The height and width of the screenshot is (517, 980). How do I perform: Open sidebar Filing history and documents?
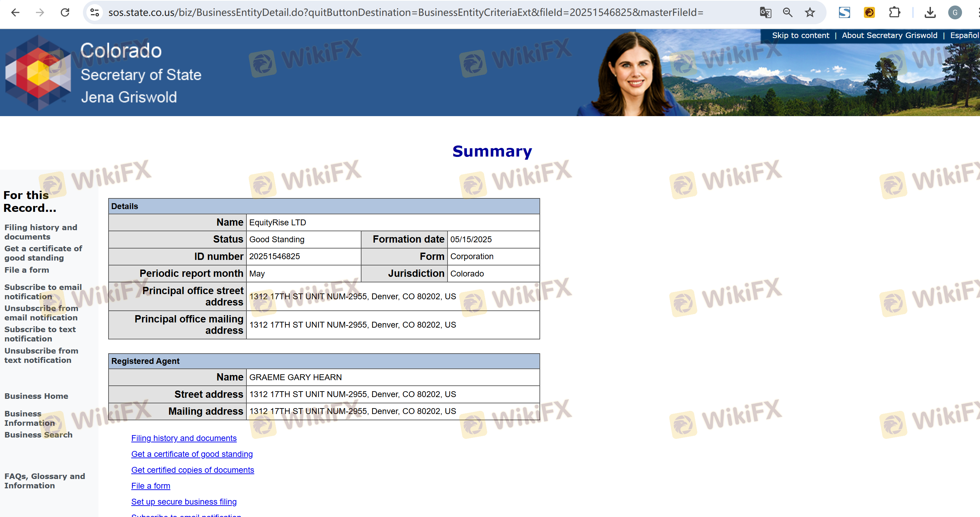41,232
